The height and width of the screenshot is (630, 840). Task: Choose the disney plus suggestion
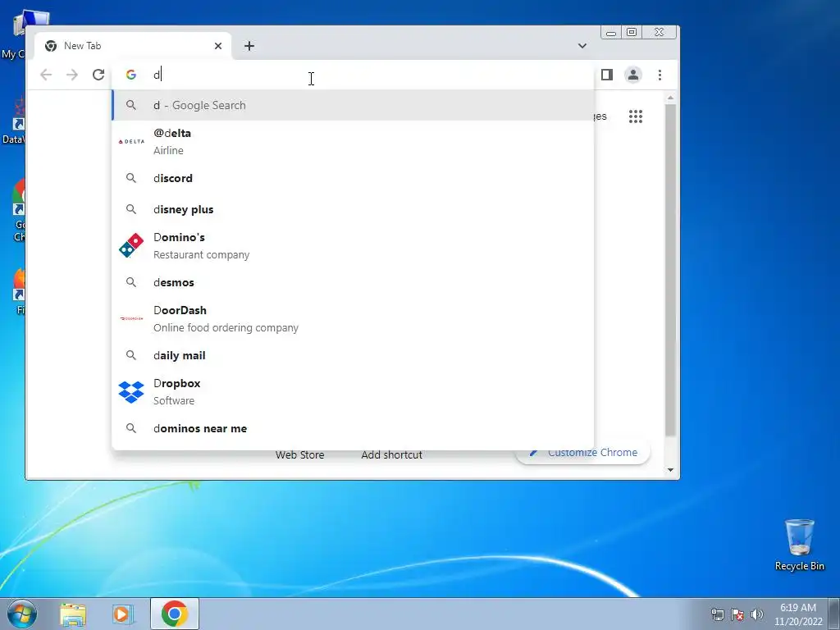(x=353, y=209)
